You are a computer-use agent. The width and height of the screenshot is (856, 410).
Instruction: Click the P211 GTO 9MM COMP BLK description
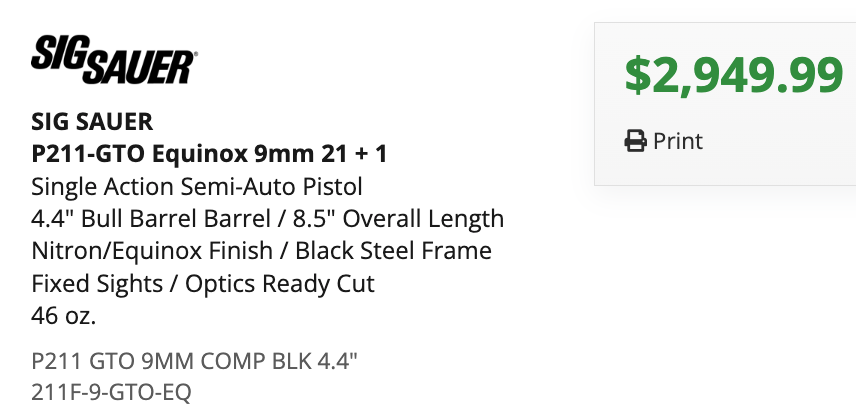(x=194, y=361)
